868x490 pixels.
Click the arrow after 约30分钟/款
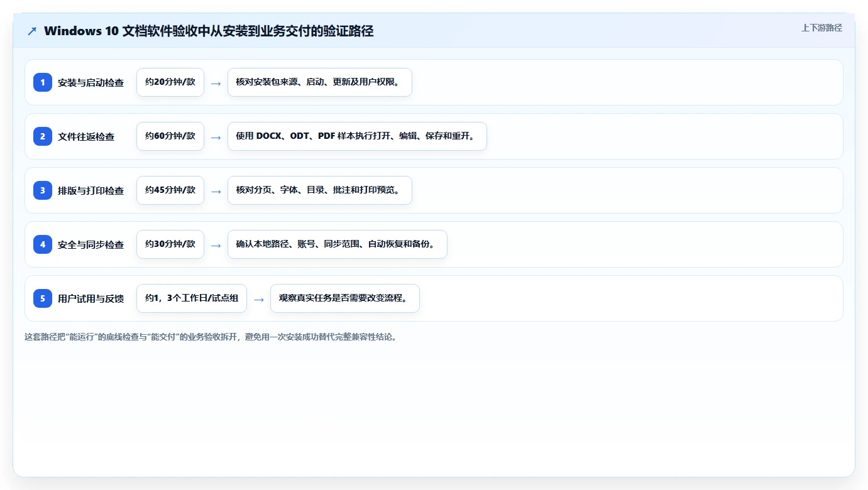[216, 245]
